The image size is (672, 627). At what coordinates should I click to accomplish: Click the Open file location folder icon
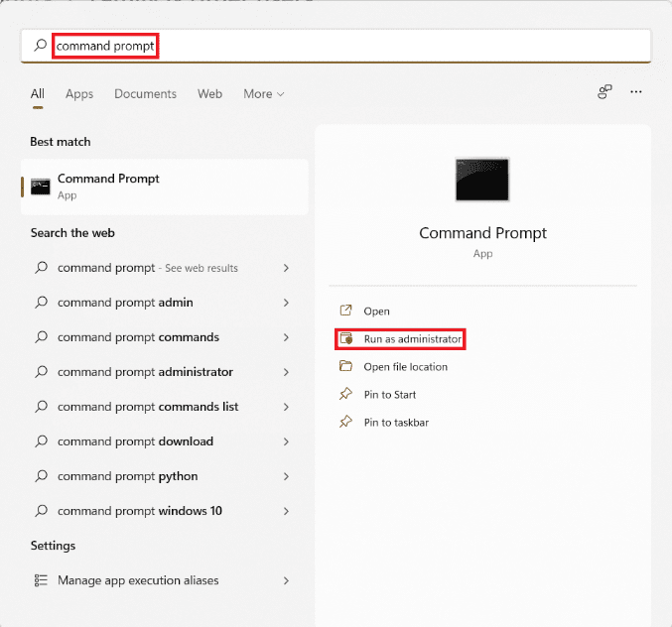click(x=346, y=366)
